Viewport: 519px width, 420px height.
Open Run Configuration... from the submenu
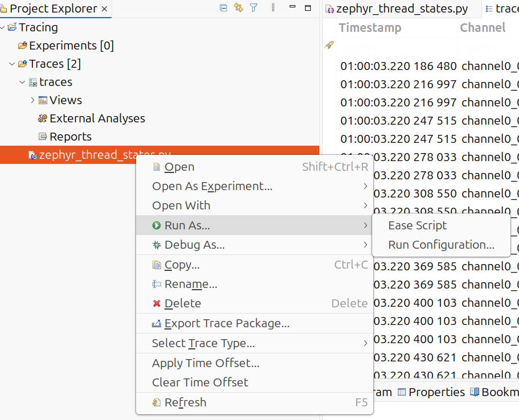pyautogui.click(x=441, y=245)
